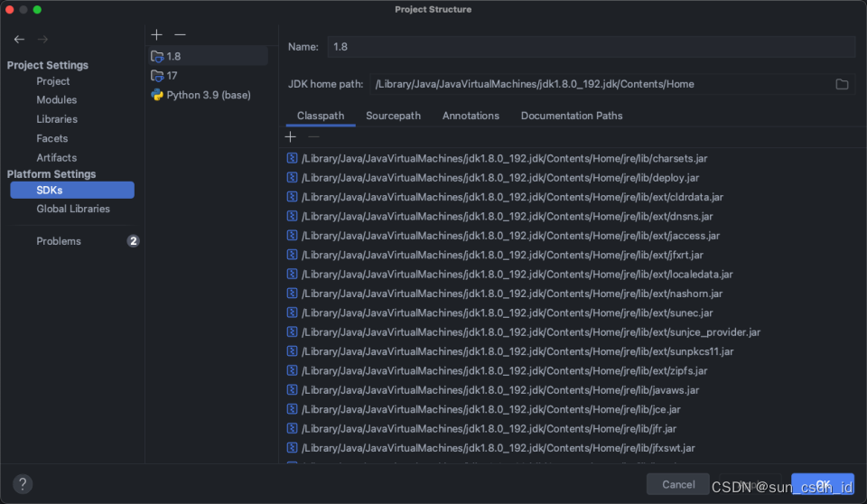Viewport: 867px width, 504px height.
Task: Confirm with the OK button
Action: point(823,484)
